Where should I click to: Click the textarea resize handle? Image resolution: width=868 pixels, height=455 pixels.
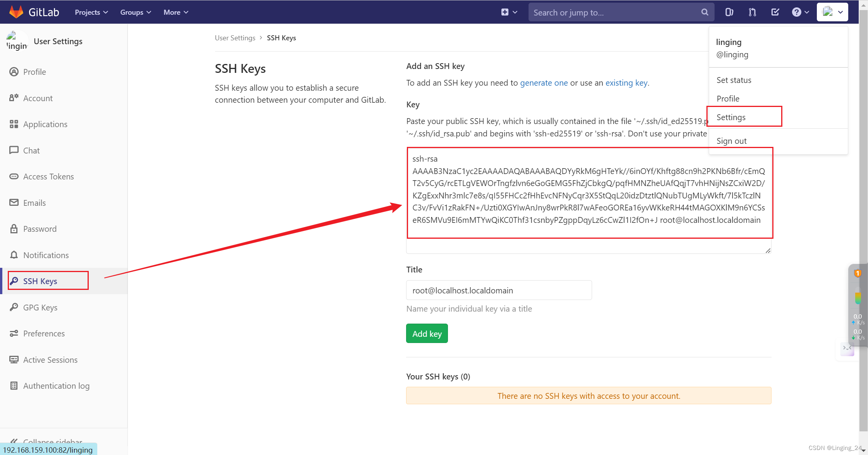point(768,250)
